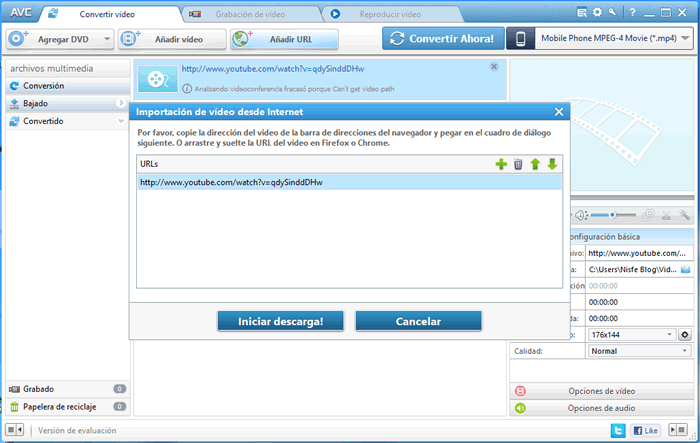The width and height of the screenshot is (700, 443).
Task: Click the Facebook Like button
Action: tap(645, 430)
